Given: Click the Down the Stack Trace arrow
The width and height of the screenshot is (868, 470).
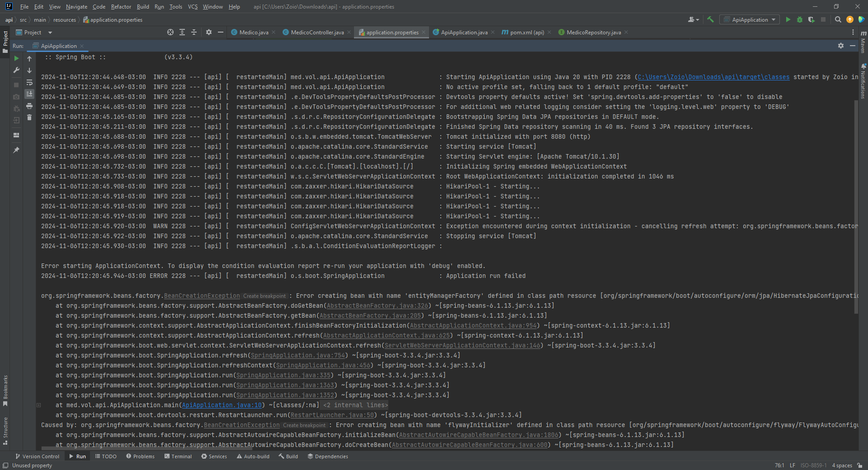Looking at the screenshot, I should click(29, 70).
